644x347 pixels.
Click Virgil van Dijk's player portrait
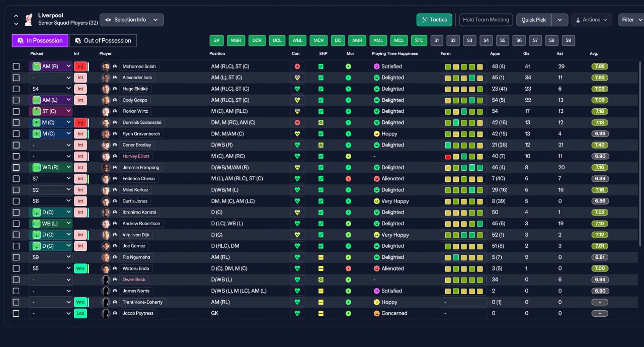(x=106, y=235)
